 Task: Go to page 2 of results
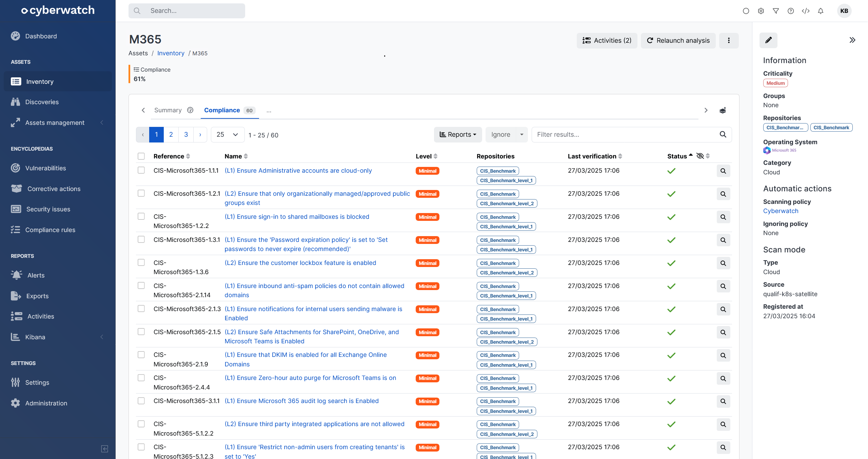[x=171, y=134]
